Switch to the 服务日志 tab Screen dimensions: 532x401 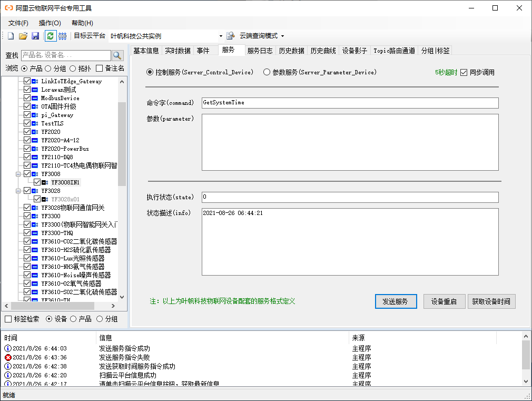(x=260, y=51)
